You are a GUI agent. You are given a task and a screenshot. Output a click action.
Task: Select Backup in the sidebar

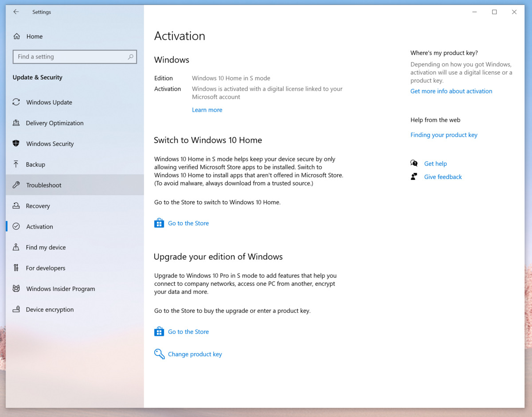tap(75, 164)
